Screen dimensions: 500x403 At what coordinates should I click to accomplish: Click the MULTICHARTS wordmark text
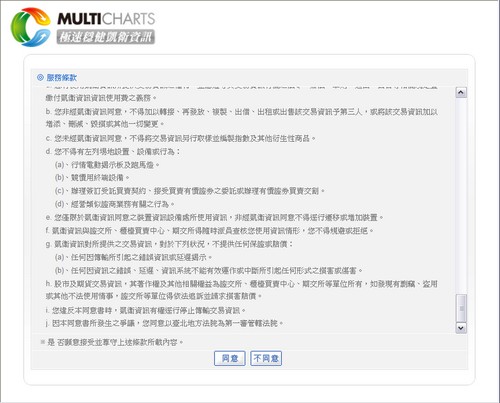click(106, 19)
